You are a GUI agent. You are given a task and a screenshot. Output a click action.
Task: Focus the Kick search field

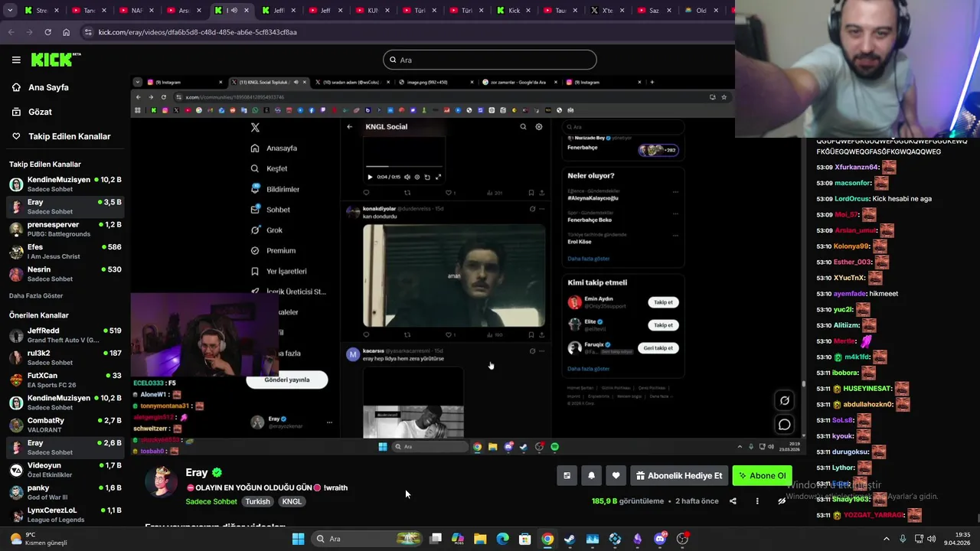coord(490,60)
